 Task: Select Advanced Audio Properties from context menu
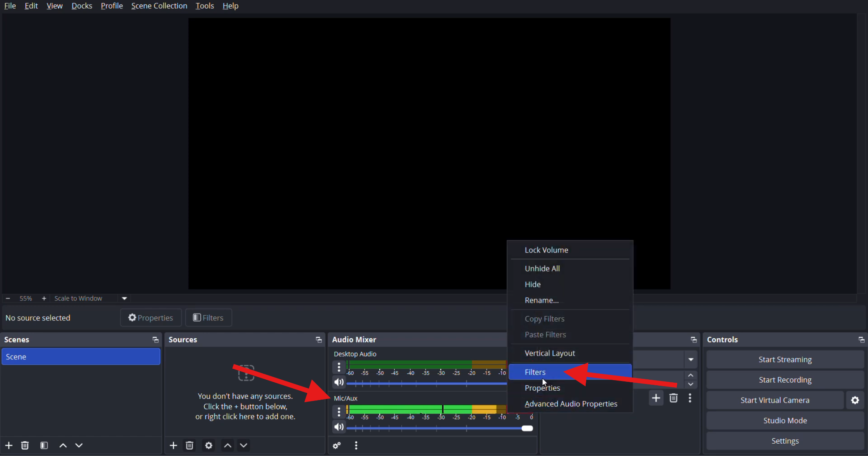[571, 403]
